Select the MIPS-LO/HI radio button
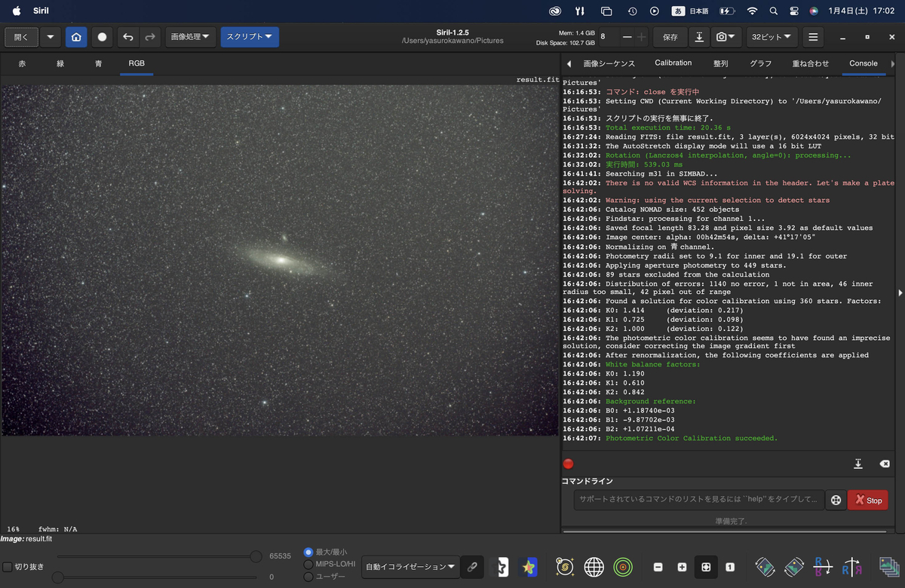Viewport: 905px width, 588px height. click(308, 564)
